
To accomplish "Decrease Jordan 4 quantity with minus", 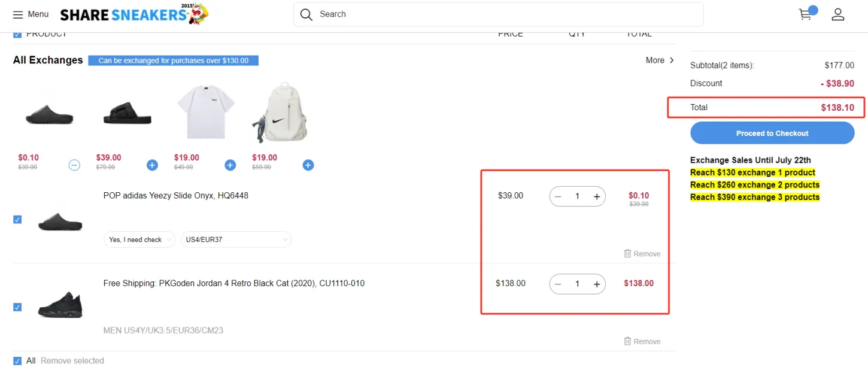I will [558, 284].
